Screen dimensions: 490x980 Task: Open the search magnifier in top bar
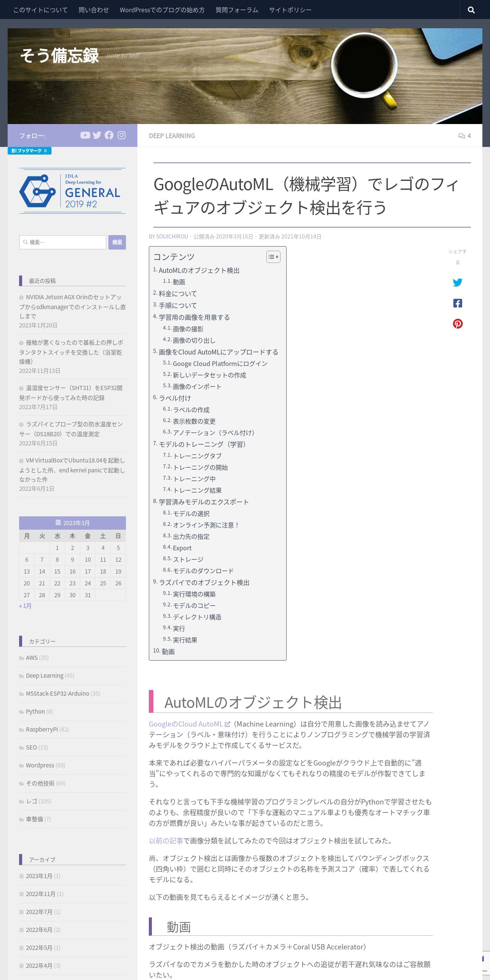click(x=471, y=10)
